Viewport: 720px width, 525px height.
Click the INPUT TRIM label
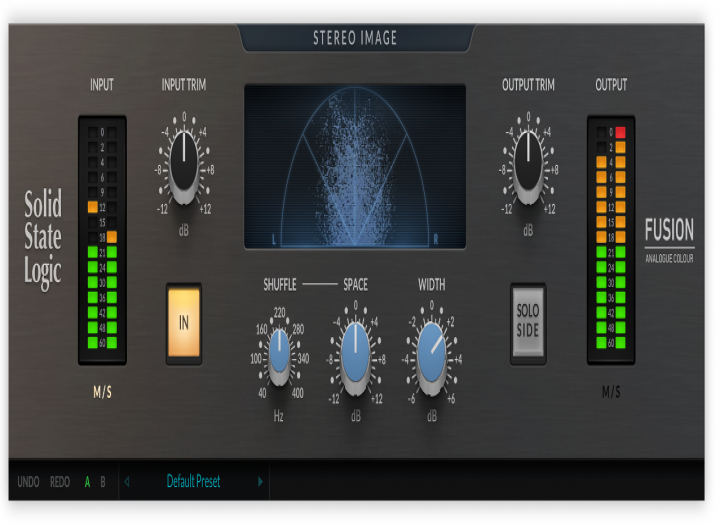point(184,85)
